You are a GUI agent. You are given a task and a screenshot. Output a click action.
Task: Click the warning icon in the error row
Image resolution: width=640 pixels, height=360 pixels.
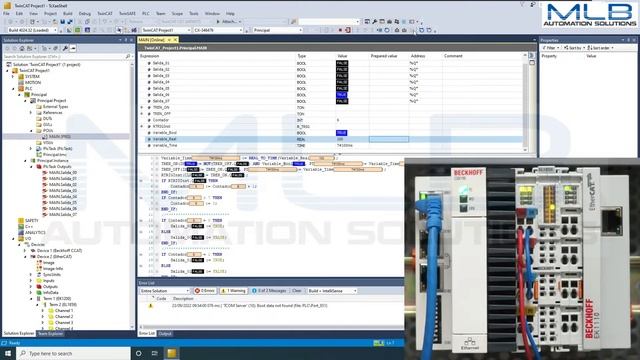click(151, 305)
